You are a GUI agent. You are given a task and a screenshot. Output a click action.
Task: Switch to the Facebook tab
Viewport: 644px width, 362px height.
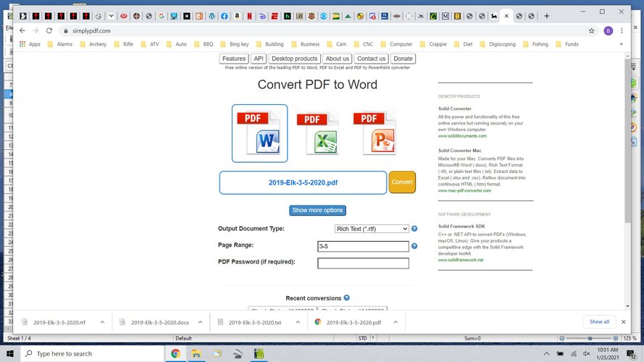click(225, 16)
